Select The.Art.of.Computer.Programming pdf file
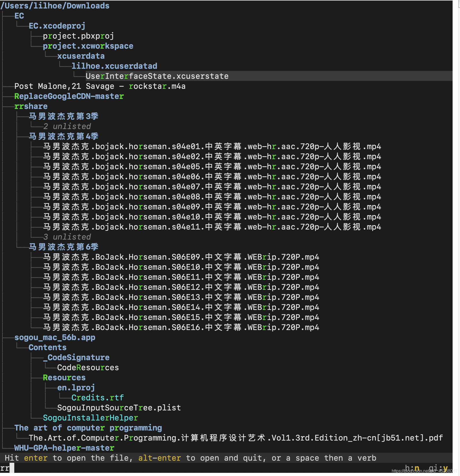460x476 pixels. [x=236, y=438]
